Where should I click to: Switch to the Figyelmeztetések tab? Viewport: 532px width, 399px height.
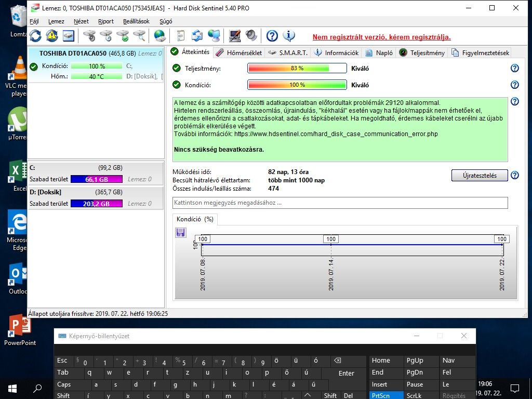tap(481, 52)
